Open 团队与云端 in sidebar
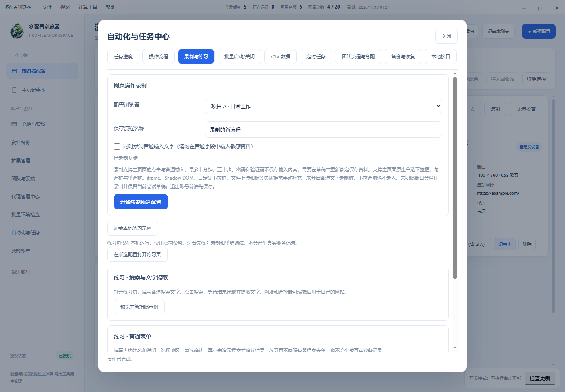Screen dimensions: 565x392 coord(23,179)
